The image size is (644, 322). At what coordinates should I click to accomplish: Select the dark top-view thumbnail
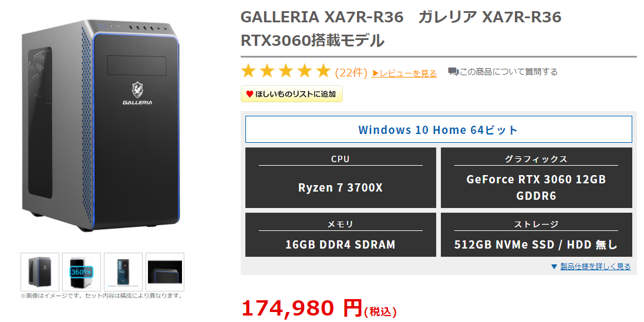pyautogui.click(x=165, y=272)
